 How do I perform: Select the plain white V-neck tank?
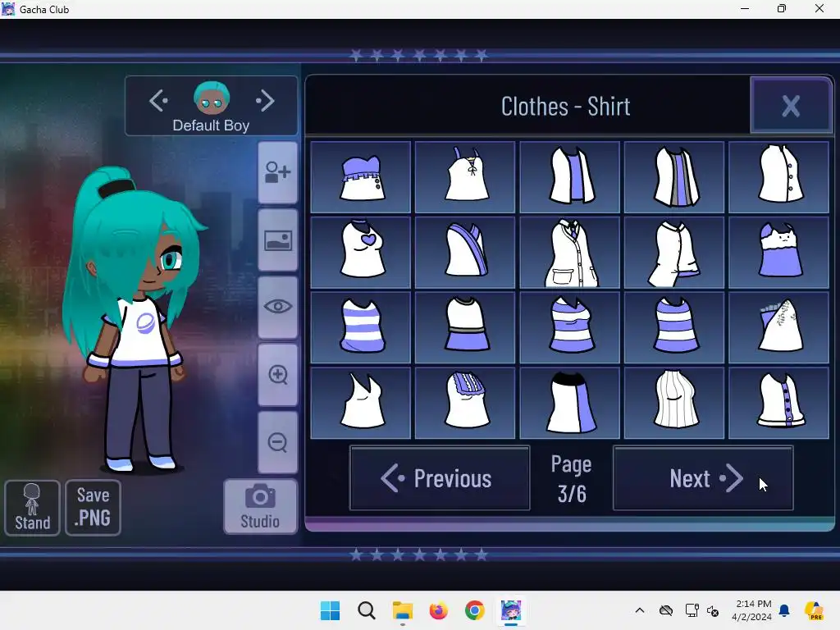[361, 402]
